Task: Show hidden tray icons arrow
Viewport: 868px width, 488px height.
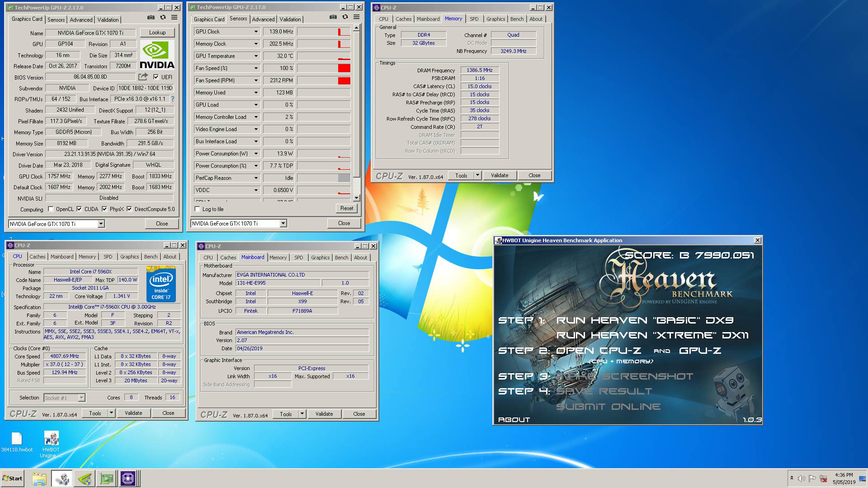Action: coord(792,478)
